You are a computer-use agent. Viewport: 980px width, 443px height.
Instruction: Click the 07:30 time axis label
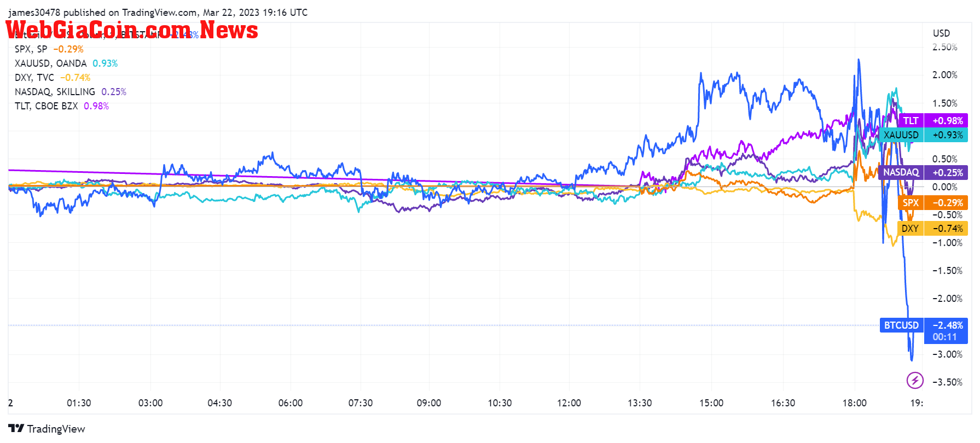(361, 403)
